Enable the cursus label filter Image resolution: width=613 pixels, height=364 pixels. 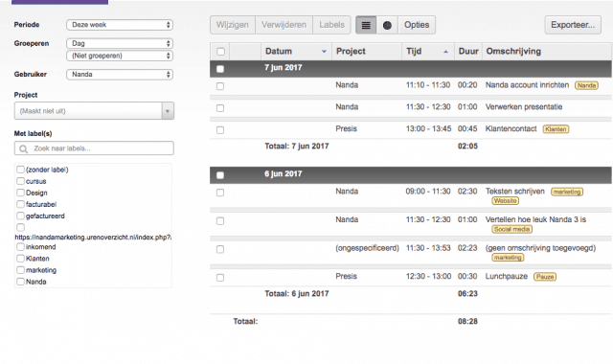point(20,181)
